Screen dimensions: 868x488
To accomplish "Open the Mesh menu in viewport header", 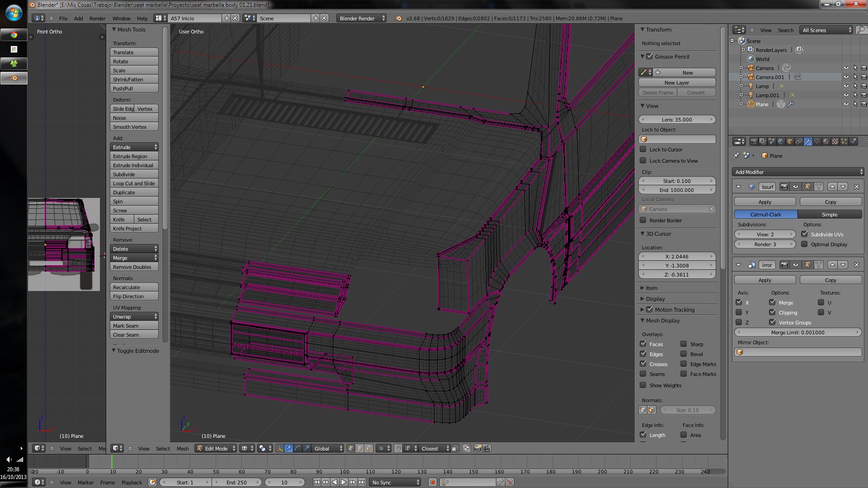I will (183, 449).
